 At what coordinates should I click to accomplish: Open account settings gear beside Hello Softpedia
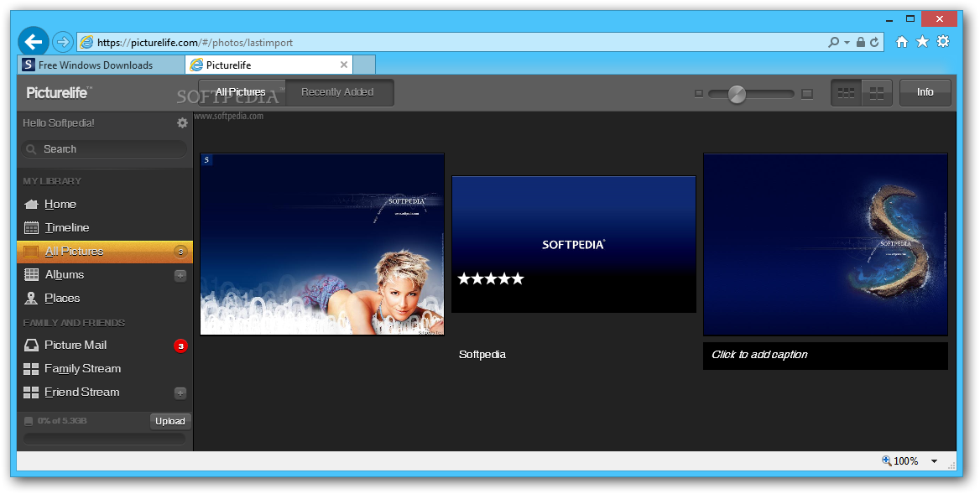click(x=183, y=123)
